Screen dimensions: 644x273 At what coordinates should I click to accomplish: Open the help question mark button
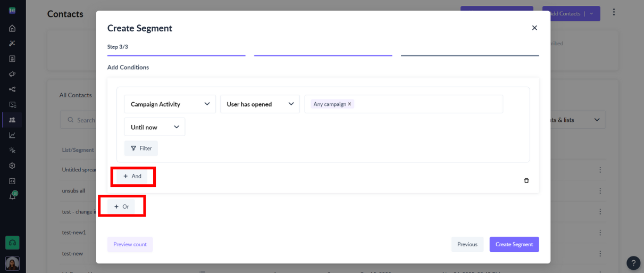[633, 263]
